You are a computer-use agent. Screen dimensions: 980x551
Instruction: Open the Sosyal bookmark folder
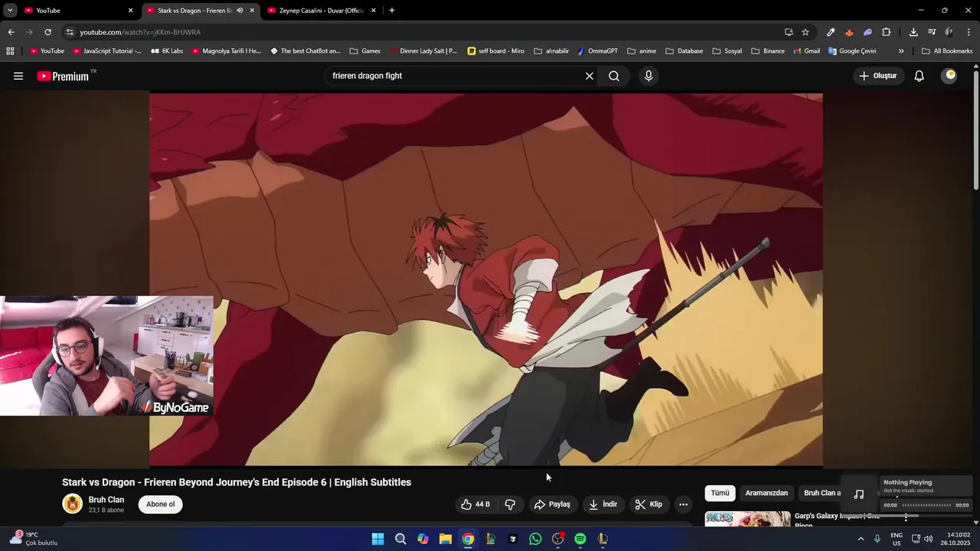pyautogui.click(x=727, y=51)
